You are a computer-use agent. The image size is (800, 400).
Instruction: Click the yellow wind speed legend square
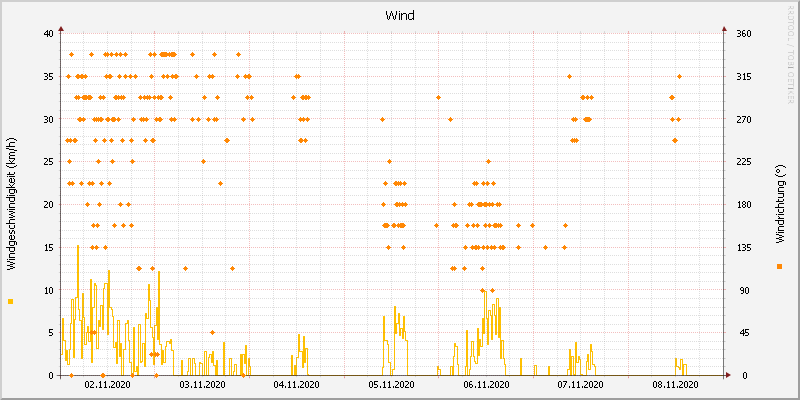coord(11,302)
